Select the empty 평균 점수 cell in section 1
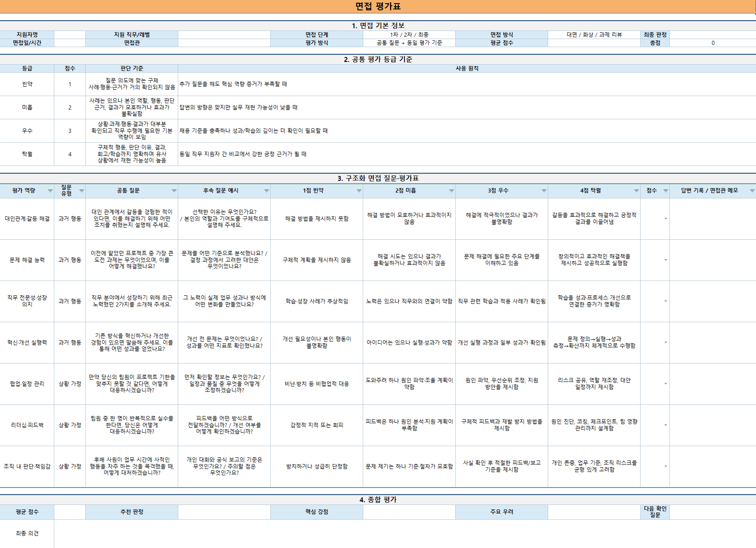The image size is (756, 548). pos(594,43)
